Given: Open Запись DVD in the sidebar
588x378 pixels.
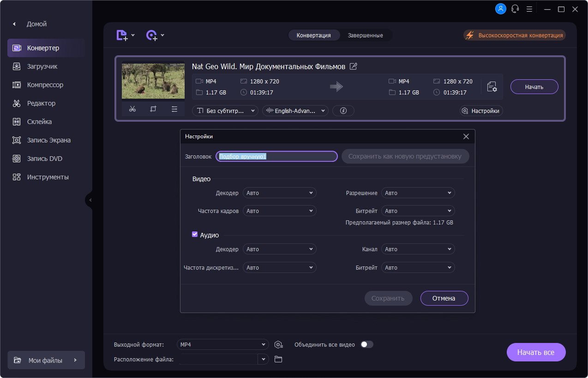Looking at the screenshot, I should point(46,159).
